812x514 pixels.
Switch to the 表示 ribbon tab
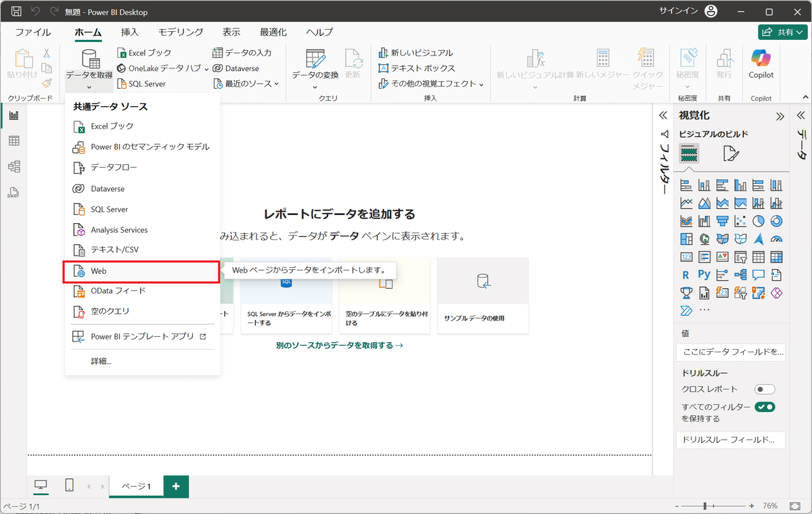pyautogui.click(x=231, y=32)
